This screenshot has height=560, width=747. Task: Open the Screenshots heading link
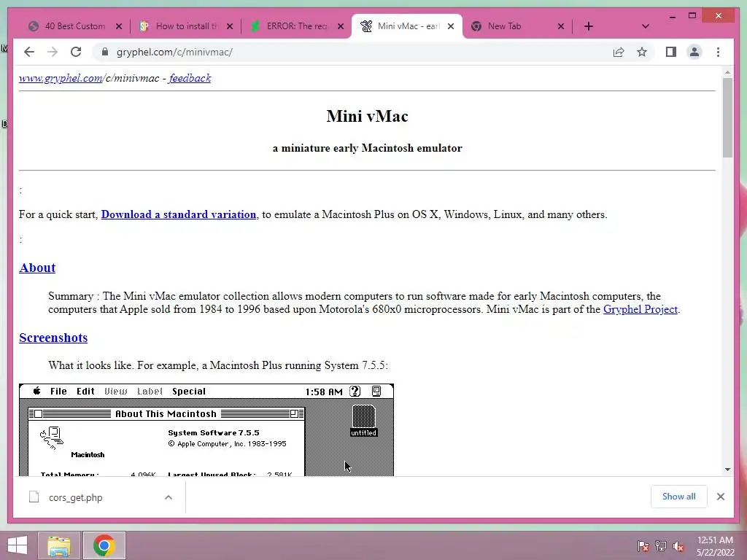tap(53, 338)
